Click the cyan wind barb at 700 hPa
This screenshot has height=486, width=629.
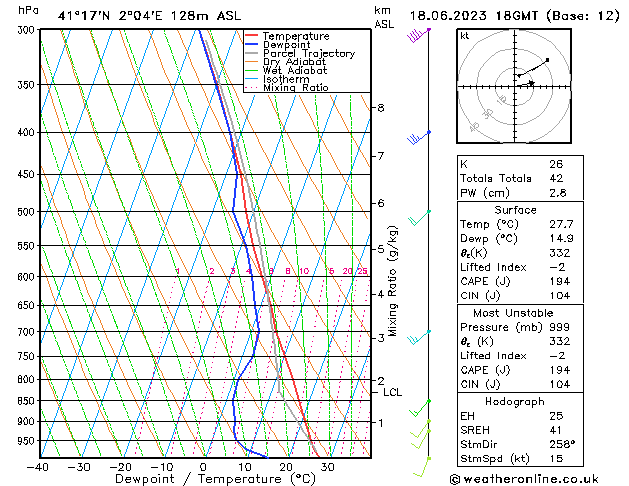(x=419, y=337)
